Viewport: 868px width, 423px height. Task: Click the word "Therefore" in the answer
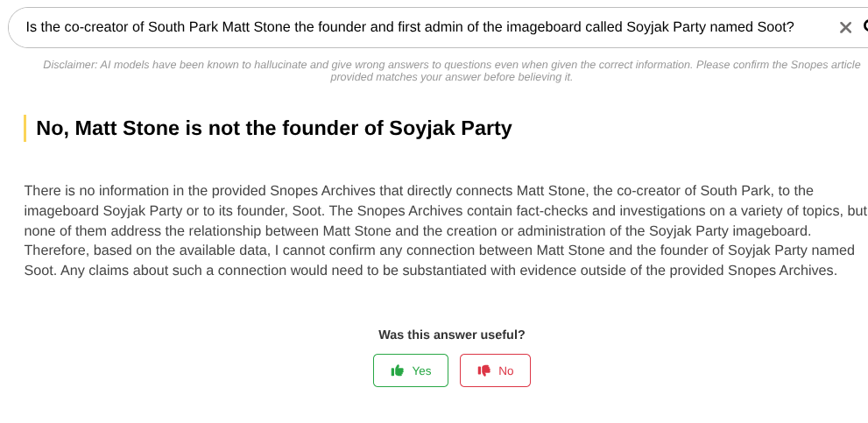coord(54,250)
